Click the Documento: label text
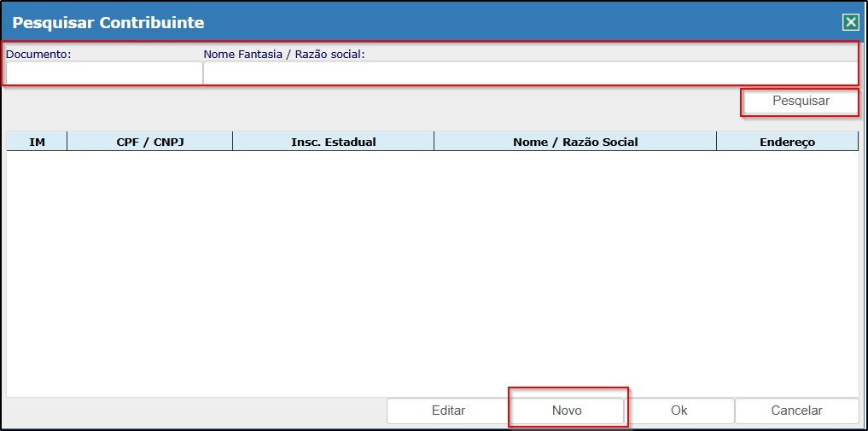The image size is (868, 431). tap(38, 54)
